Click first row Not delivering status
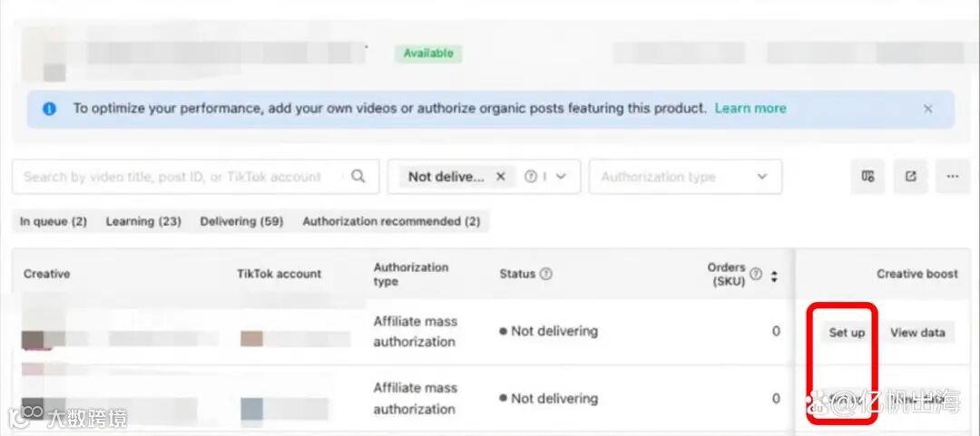The height and width of the screenshot is (436, 980). point(548,331)
